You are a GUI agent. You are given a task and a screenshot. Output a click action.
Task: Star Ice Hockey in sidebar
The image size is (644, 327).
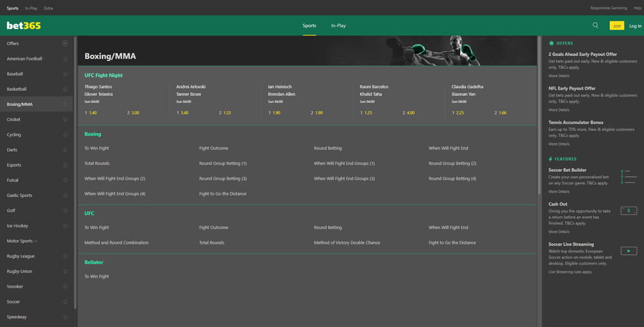click(x=65, y=226)
